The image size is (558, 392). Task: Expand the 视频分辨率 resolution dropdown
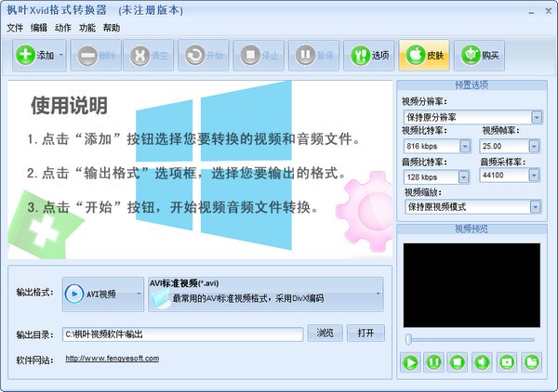pos(537,117)
